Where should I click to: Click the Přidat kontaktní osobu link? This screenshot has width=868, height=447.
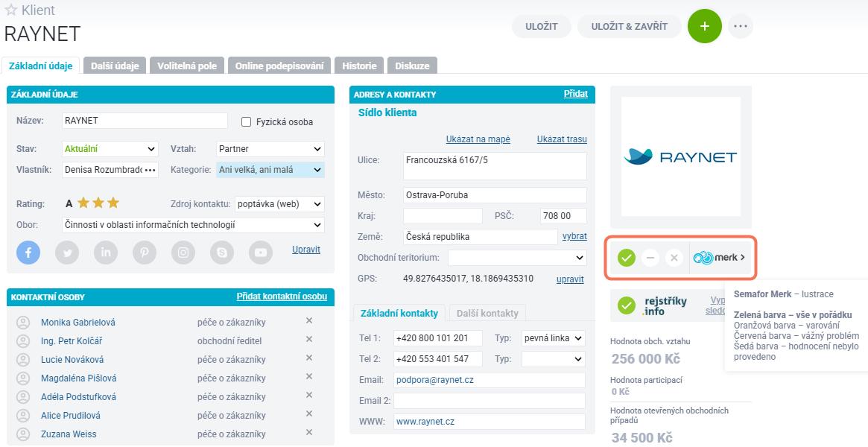282,297
